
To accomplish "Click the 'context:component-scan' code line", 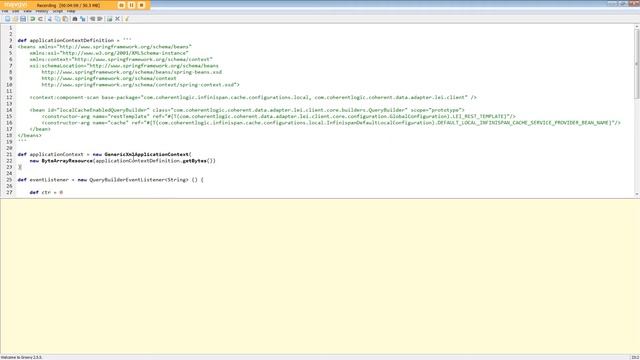I will (x=253, y=97).
